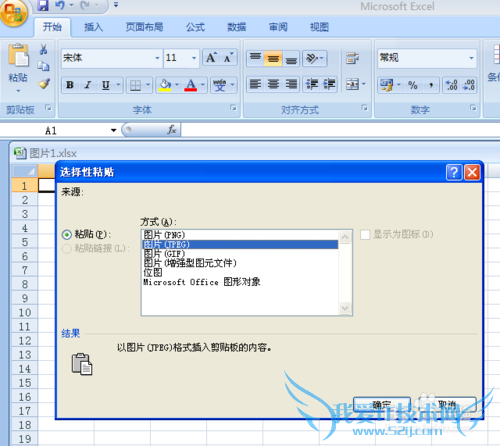
Task: Toggle bold formatting
Action: pyautogui.click(x=70, y=85)
